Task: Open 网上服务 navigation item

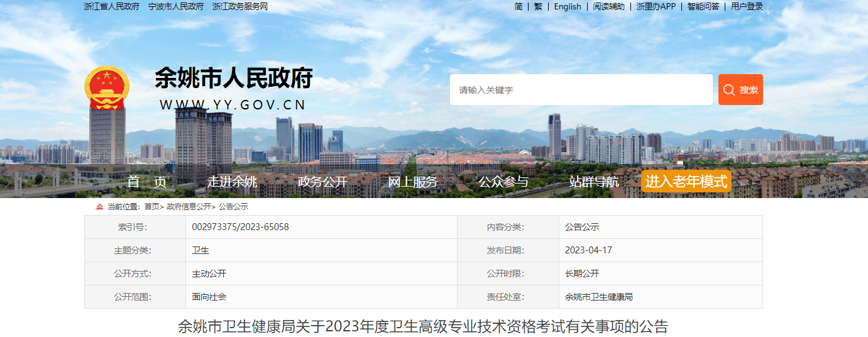Action: point(413,182)
